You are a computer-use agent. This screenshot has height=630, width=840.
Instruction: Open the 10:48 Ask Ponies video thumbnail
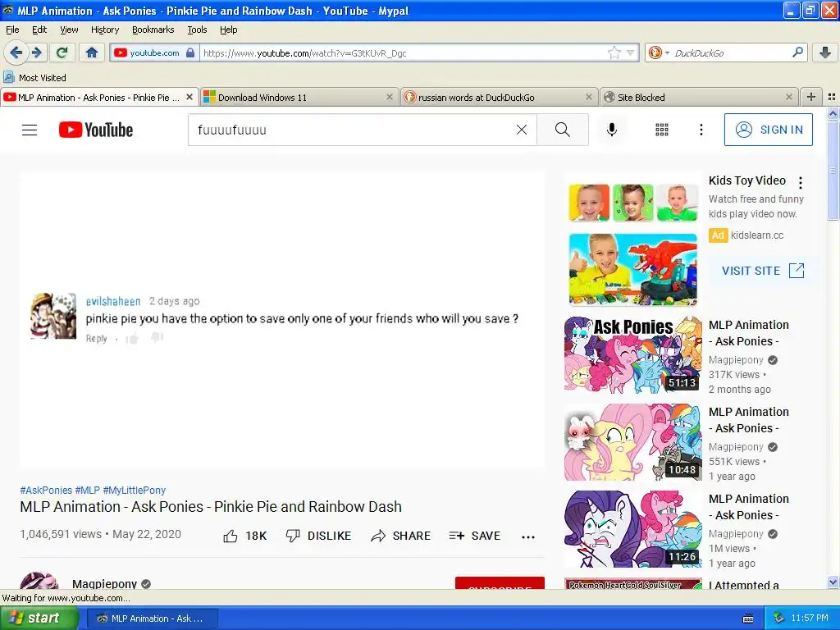point(632,442)
